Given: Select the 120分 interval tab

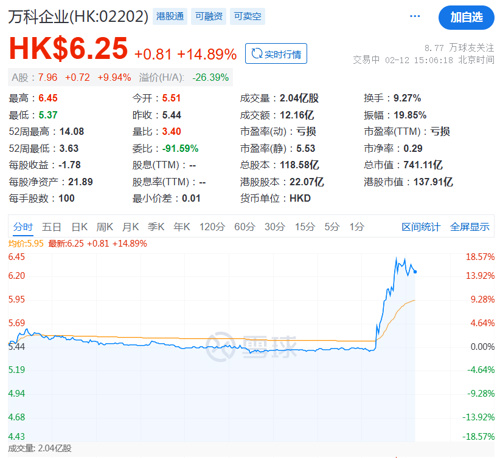Looking at the screenshot, I should 212,227.
